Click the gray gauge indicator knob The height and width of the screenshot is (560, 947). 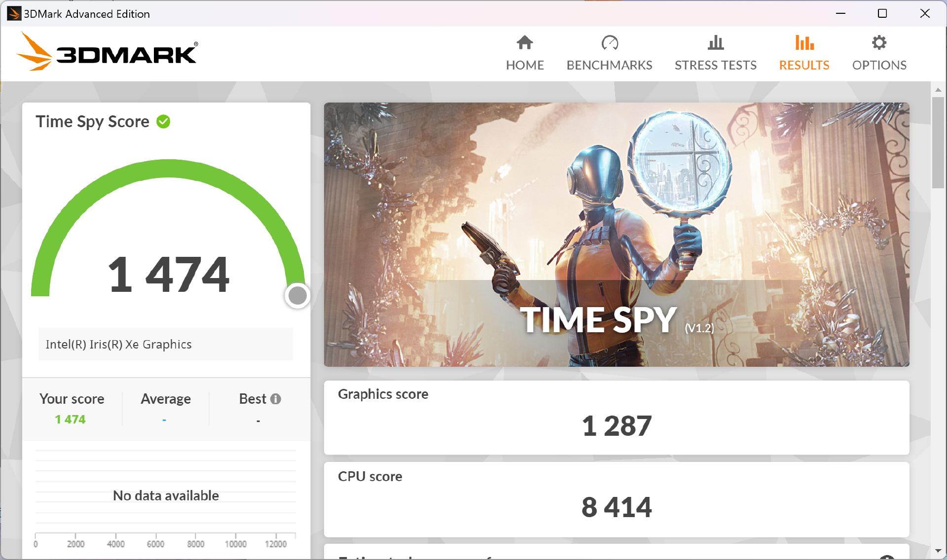coord(297,296)
